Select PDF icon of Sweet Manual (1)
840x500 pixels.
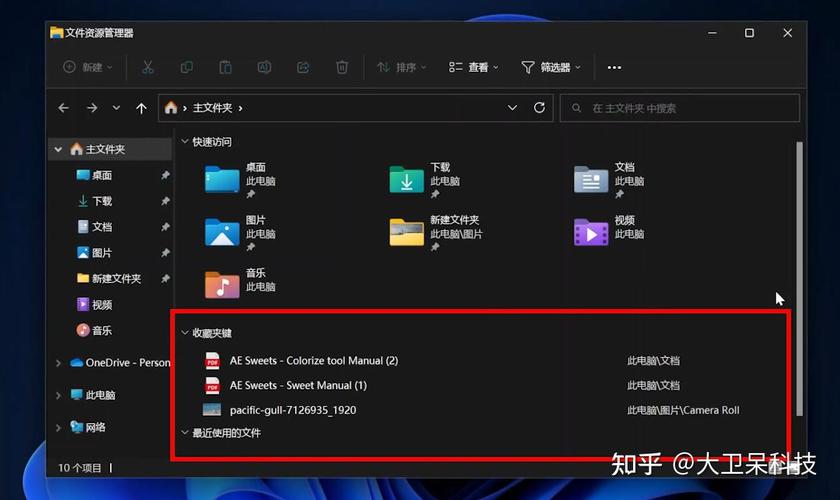pyautogui.click(x=213, y=385)
